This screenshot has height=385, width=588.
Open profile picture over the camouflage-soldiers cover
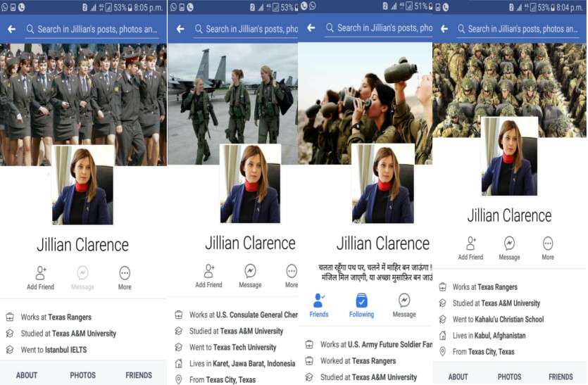[509, 156]
